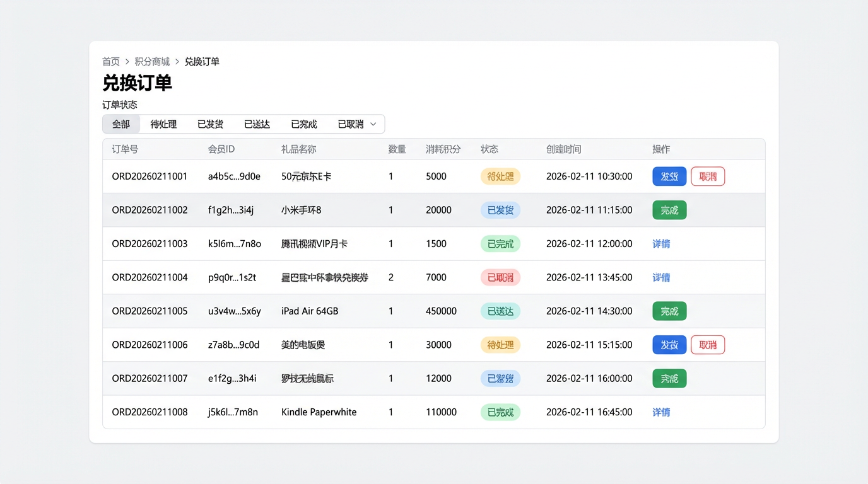The height and width of the screenshot is (484, 868).
Task: Cancel order ORD20260211001 with 取消 button
Action: tap(708, 176)
